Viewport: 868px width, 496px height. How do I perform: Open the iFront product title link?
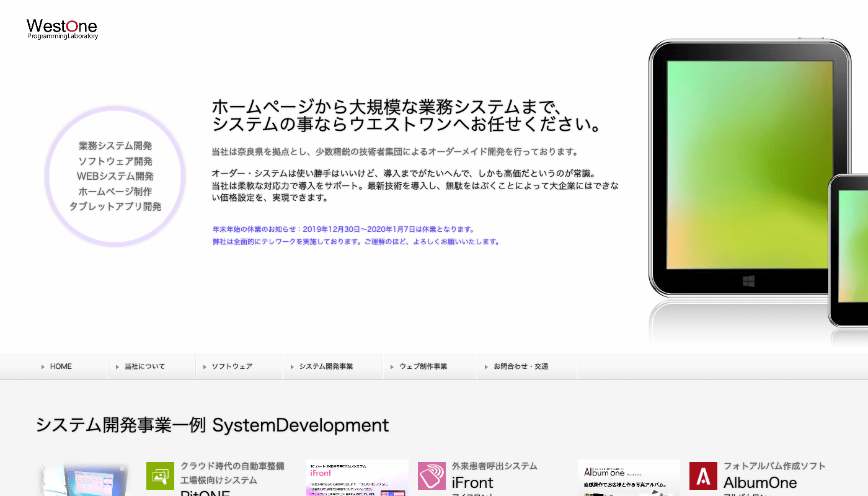(x=472, y=482)
